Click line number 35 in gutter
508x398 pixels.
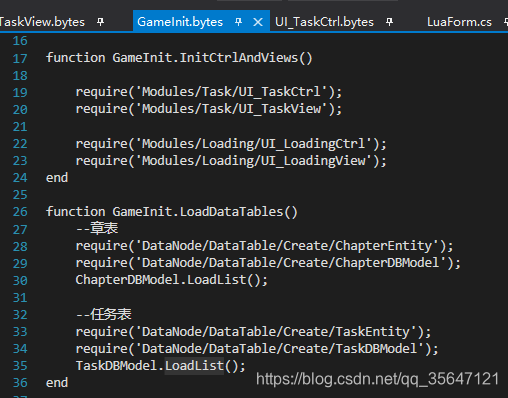[20, 366]
